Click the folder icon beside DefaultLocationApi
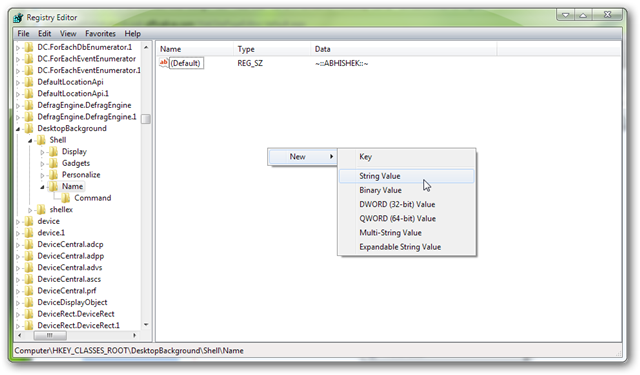The height and width of the screenshot is (375, 640). coord(29,82)
